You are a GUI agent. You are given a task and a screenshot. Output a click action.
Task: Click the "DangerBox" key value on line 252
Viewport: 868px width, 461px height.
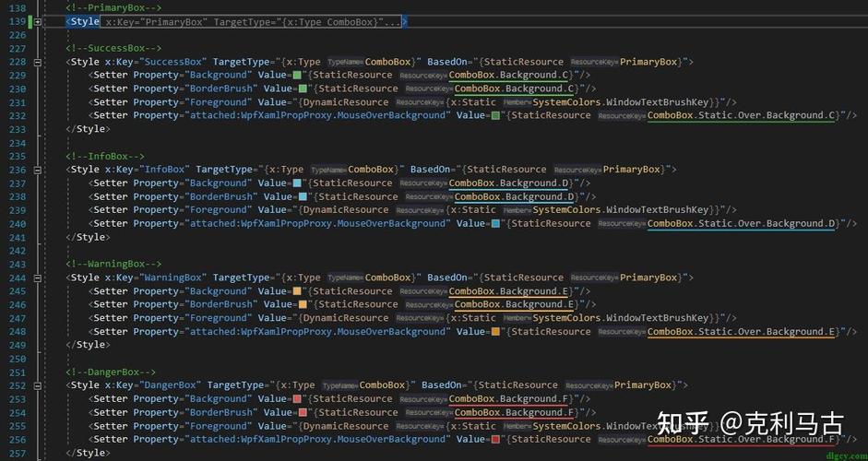pos(171,385)
